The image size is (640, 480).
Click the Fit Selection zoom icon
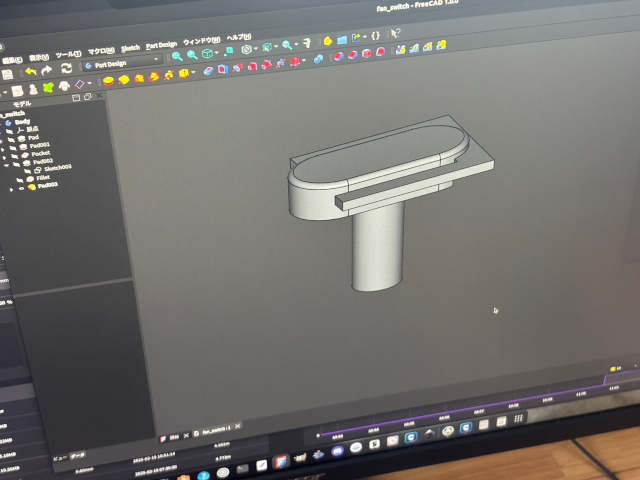[x=192, y=55]
